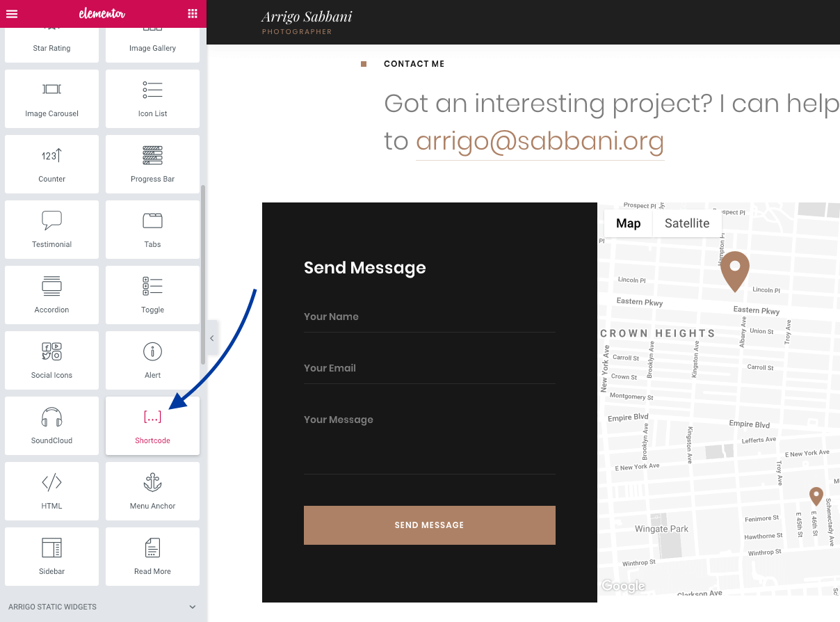Collapse the Arrigo Static Widgets section

(193, 607)
